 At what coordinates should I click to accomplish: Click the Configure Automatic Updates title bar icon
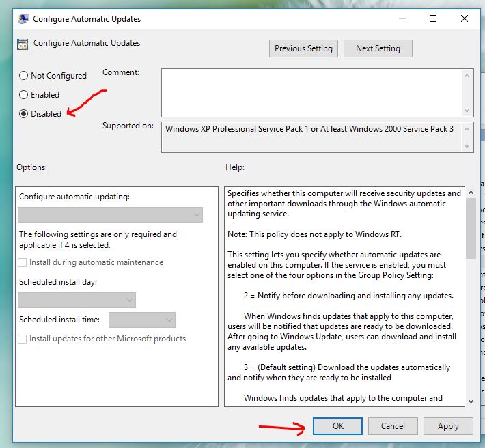tap(23, 19)
